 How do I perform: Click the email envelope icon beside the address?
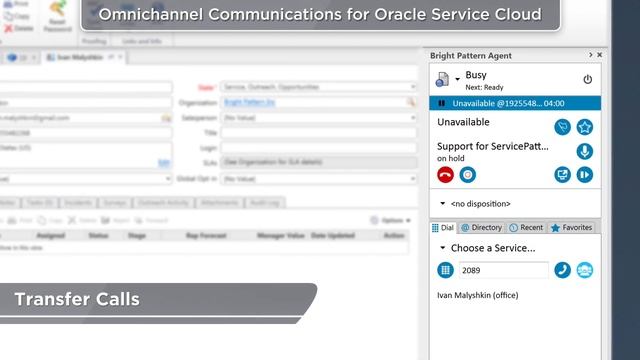(167, 118)
